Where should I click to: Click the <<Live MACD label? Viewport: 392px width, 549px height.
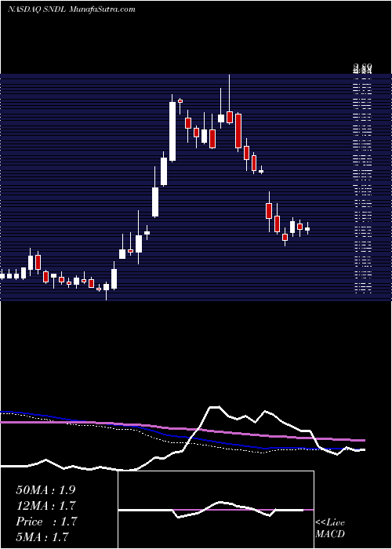tap(330, 529)
